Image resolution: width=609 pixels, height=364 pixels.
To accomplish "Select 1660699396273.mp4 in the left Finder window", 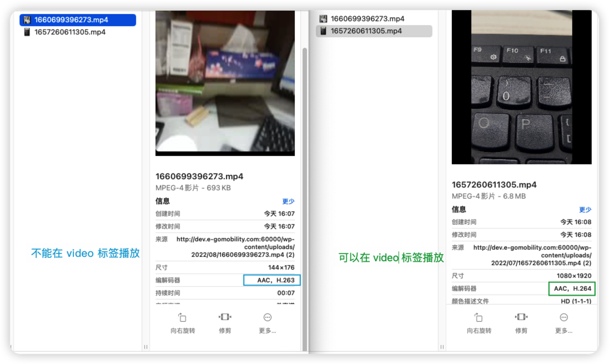I will click(78, 20).
